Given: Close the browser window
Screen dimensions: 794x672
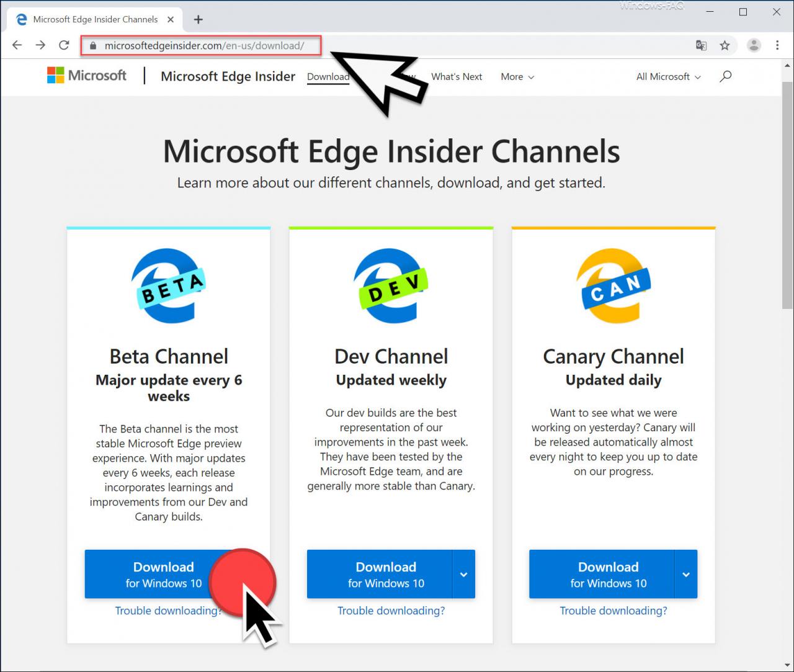Looking at the screenshot, I should 777,12.
